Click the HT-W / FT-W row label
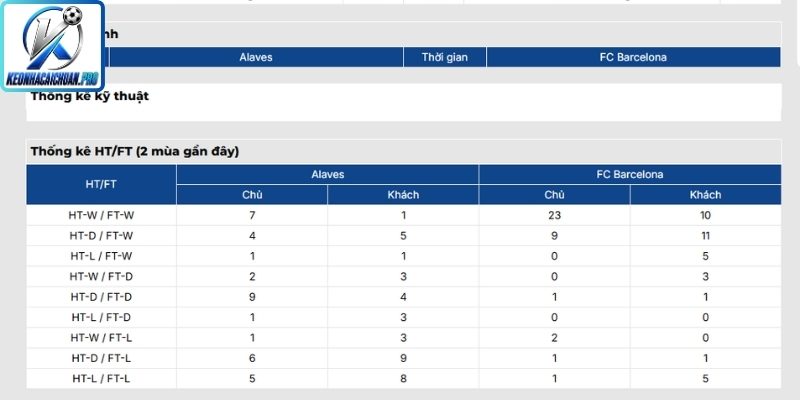Image resolution: width=800 pixels, height=400 pixels. (x=101, y=215)
